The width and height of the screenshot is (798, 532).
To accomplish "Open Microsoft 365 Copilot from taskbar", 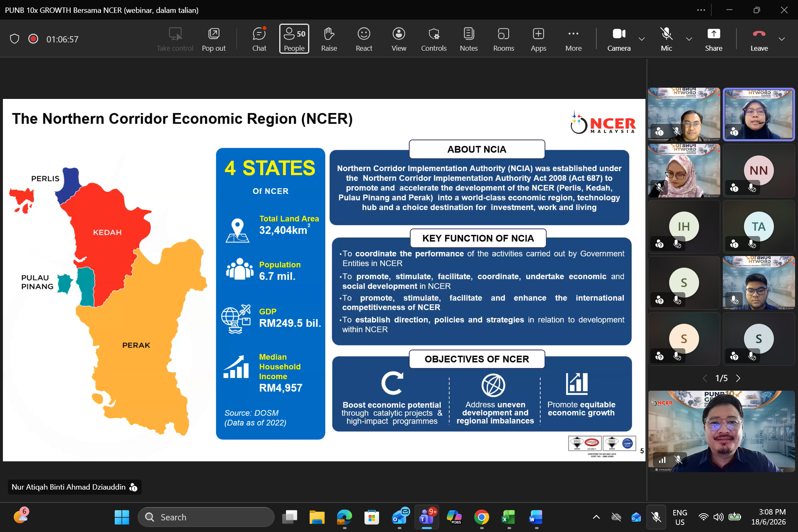I will tap(454, 517).
